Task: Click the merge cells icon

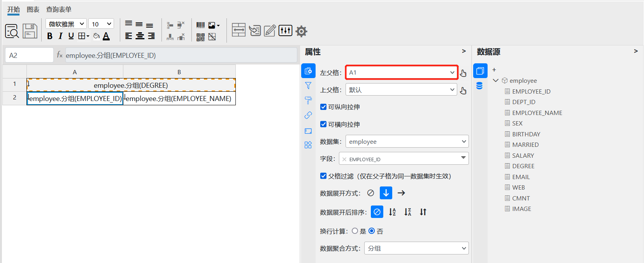Action: pyautogui.click(x=239, y=30)
